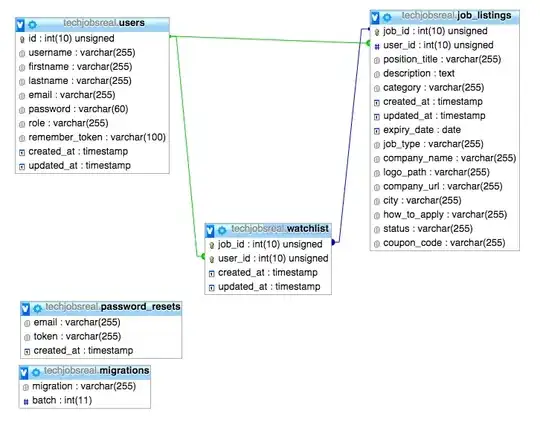
Task: Select 'remember_token : varchar(100)' in users
Action: pyautogui.click(x=92, y=137)
